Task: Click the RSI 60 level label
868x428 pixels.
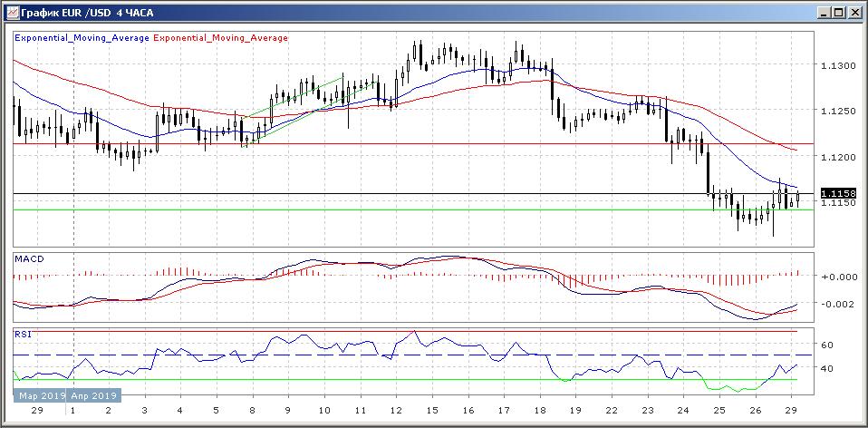Action: click(827, 345)
